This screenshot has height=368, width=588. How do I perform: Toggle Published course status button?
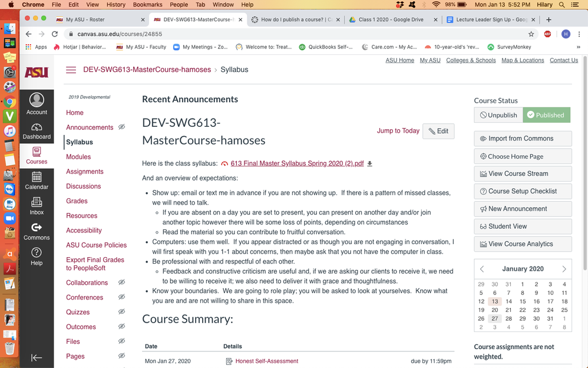(546, 115)
